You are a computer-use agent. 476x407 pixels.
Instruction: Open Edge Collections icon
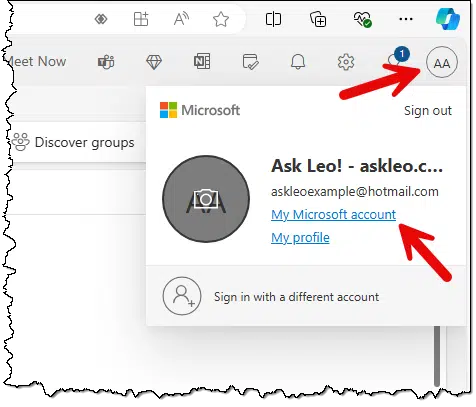(318, 19)
